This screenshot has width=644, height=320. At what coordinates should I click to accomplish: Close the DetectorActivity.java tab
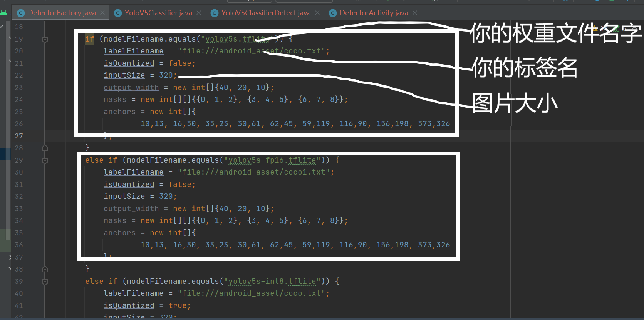pos(415,13)
